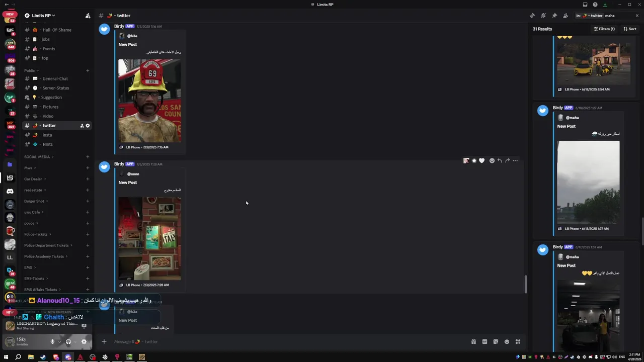Open User Settings gear in user panel

pyautogui.click(x=84, y=342)
